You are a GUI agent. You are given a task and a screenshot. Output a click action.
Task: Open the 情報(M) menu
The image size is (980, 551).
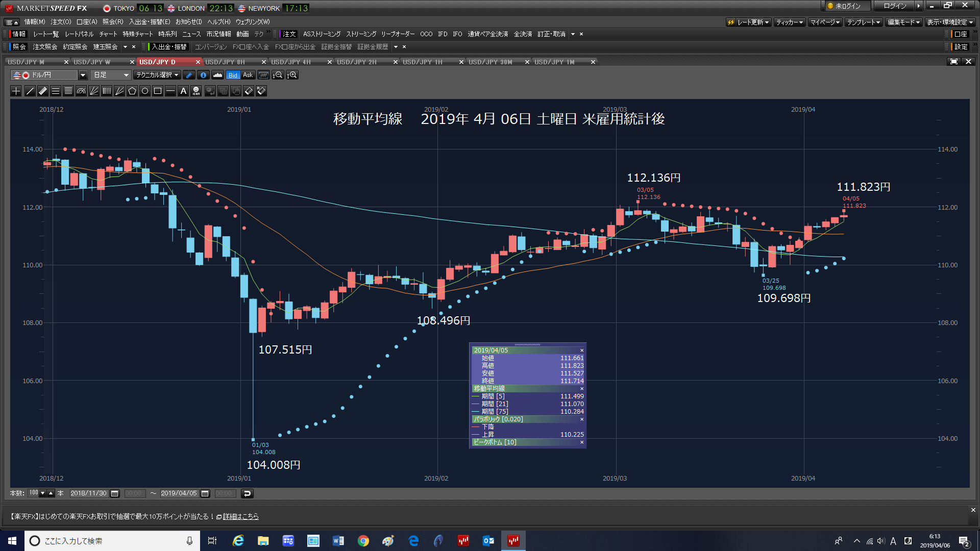35,22
